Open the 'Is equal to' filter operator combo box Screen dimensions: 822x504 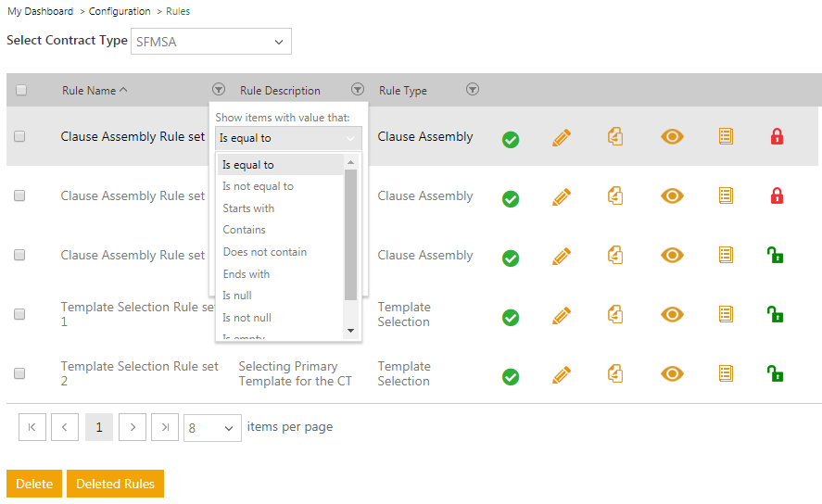[x=287, y=138]
